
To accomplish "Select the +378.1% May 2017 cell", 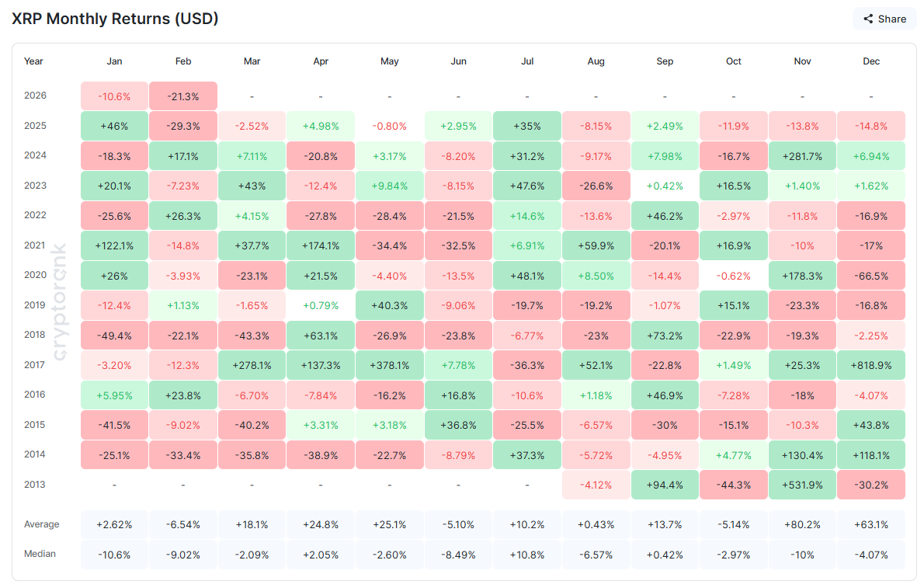I will [x=389, y=364].
